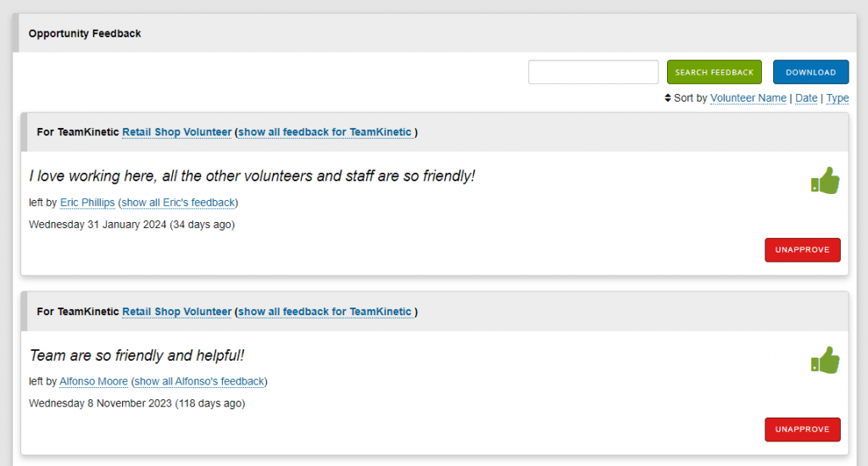Unapprove Eric Phillips' feedback
Image resolution: width=868 pixels, height=466 pixels.
802,250
